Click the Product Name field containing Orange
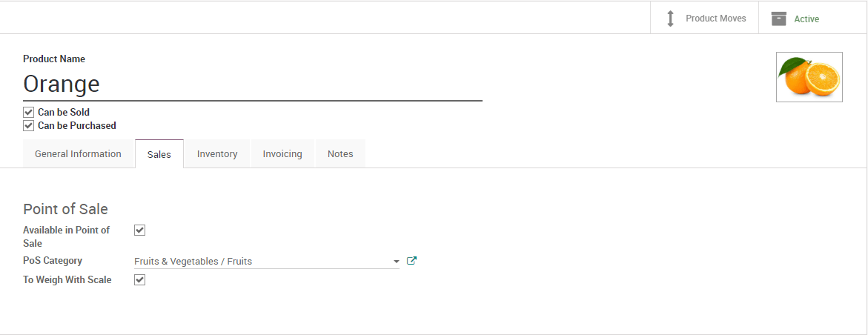Screen dimensions: 868x335 (252, 84)
